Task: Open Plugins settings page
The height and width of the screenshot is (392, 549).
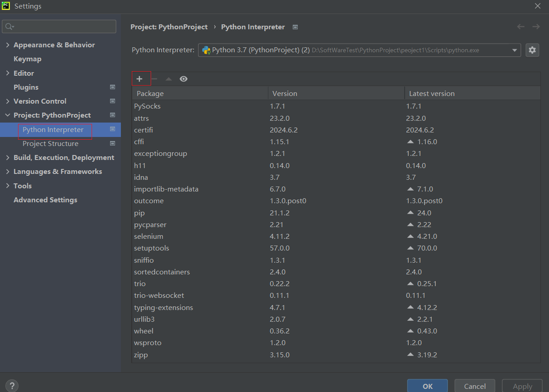Action: [26, 87]
